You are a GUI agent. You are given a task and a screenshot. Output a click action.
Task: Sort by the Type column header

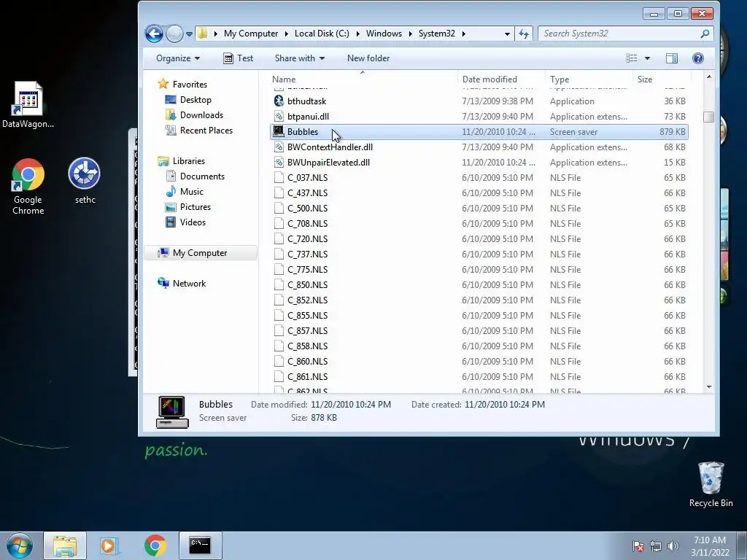point(560,79)
